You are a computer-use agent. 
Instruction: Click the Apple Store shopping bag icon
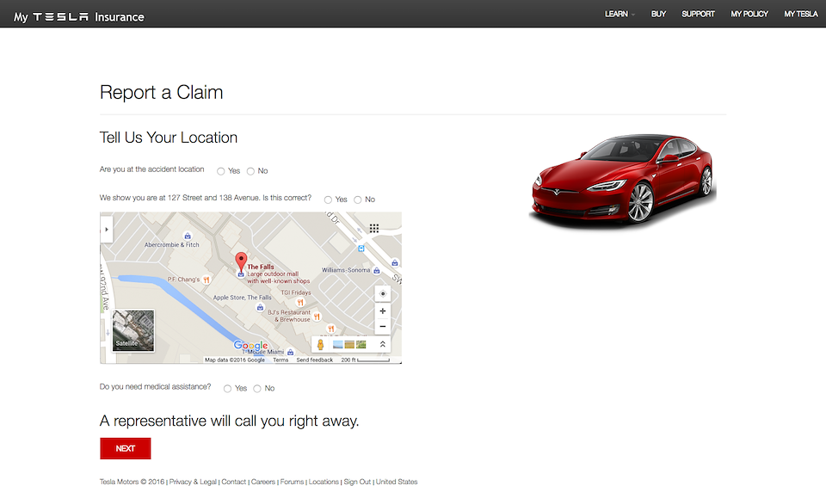tap(260, 307)
